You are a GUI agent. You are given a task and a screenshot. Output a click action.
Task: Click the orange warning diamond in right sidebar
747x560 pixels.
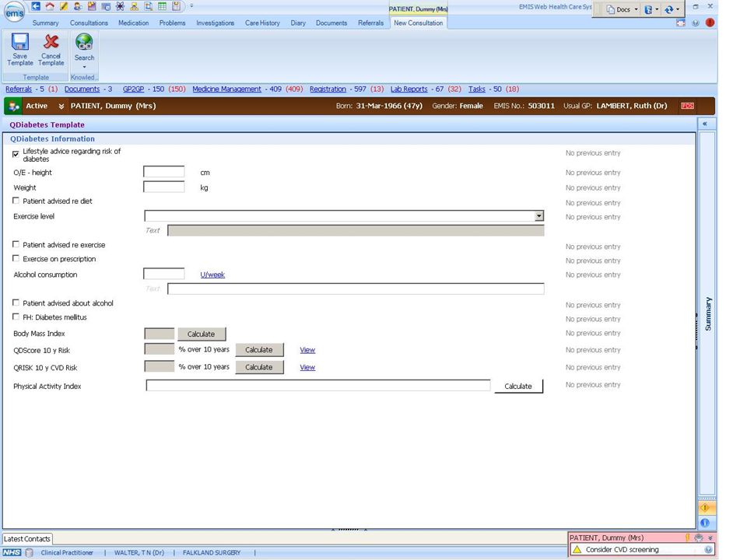point(706,508)
